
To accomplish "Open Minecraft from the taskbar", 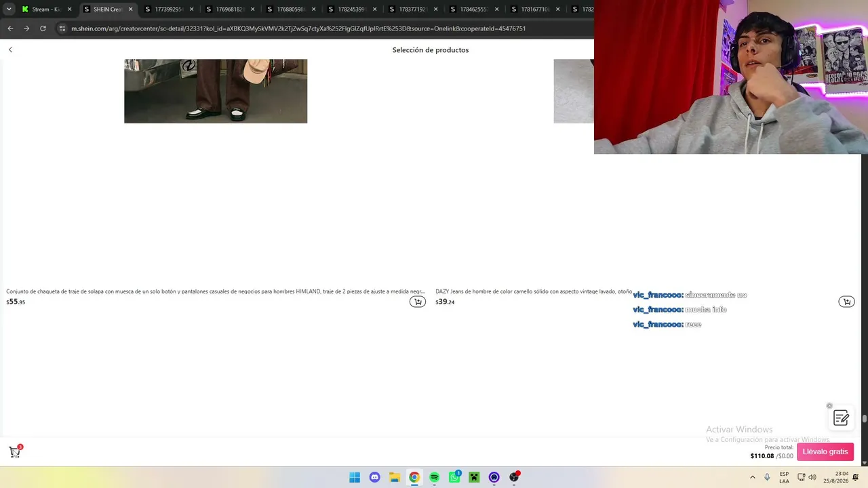I will [474, 477].
